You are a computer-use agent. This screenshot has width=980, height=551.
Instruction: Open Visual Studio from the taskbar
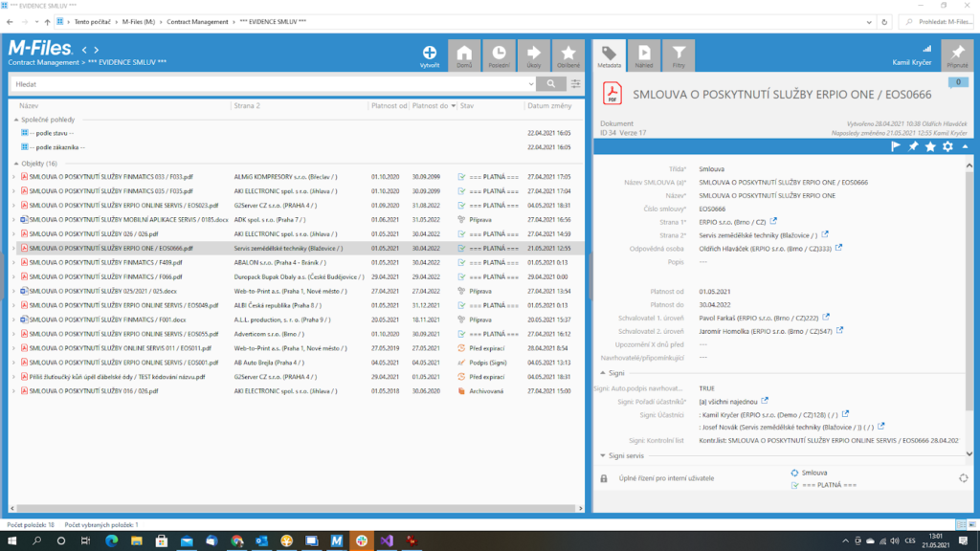coord(388,540)
